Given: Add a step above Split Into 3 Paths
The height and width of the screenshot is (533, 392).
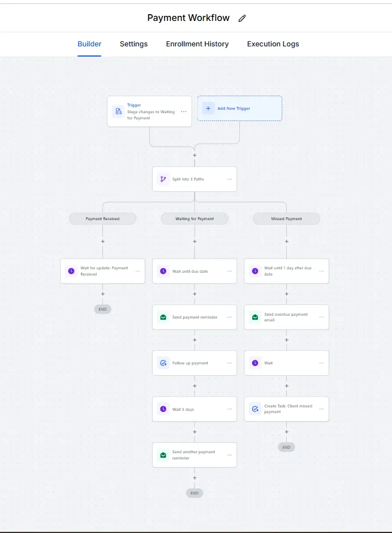Looking at the screenshot, I should tap(195, 156).
